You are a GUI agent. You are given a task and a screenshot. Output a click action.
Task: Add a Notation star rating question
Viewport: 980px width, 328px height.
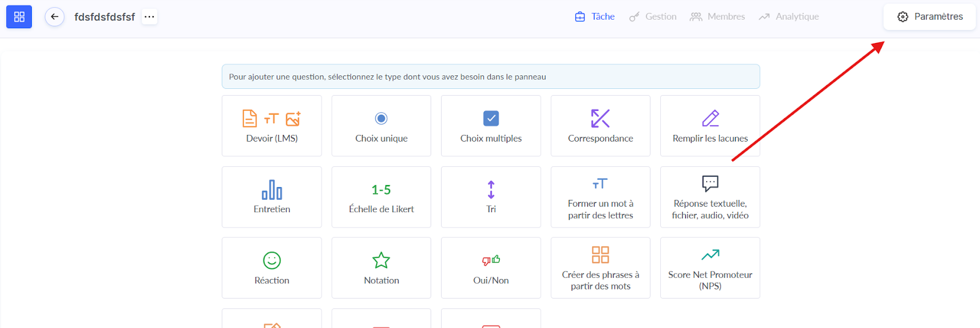(381, 268)
